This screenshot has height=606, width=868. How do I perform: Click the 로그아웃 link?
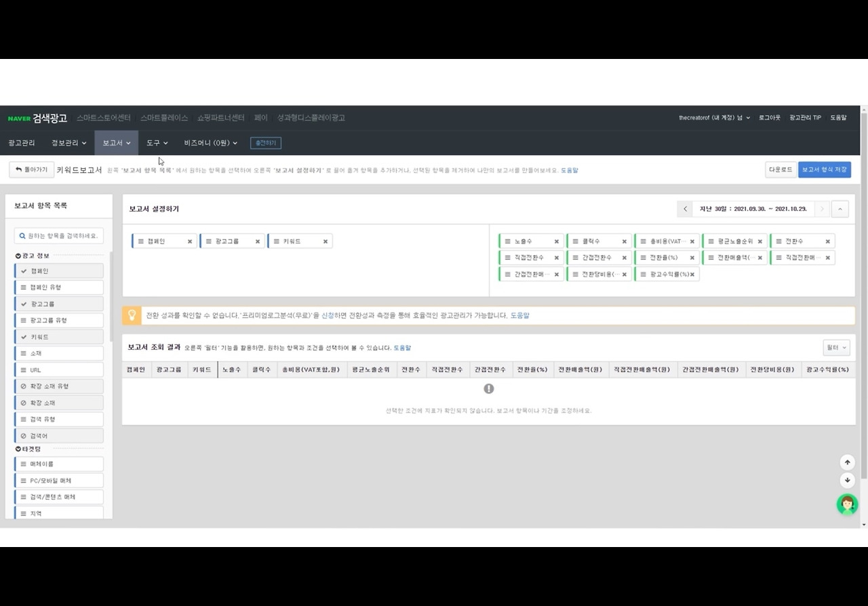pos(770,118)
